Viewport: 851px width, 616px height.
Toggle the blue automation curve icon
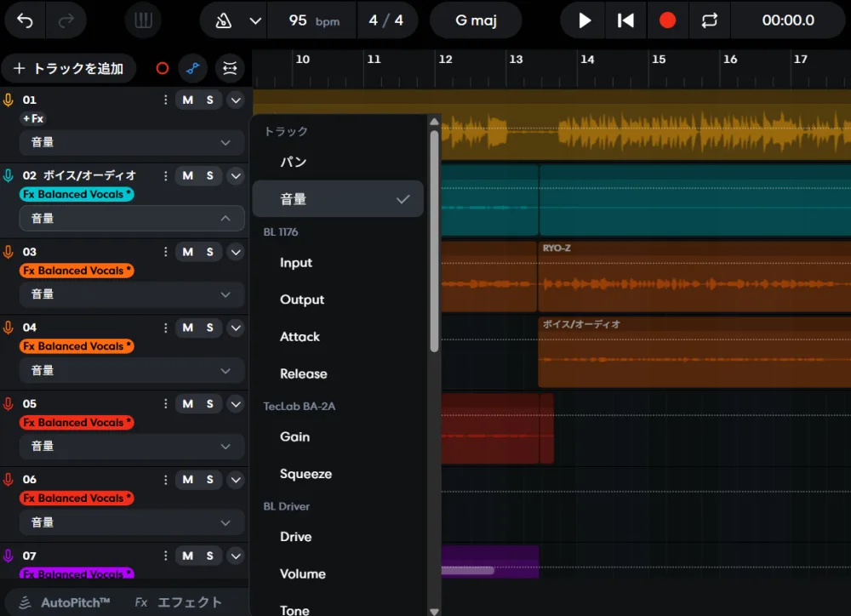192,68
